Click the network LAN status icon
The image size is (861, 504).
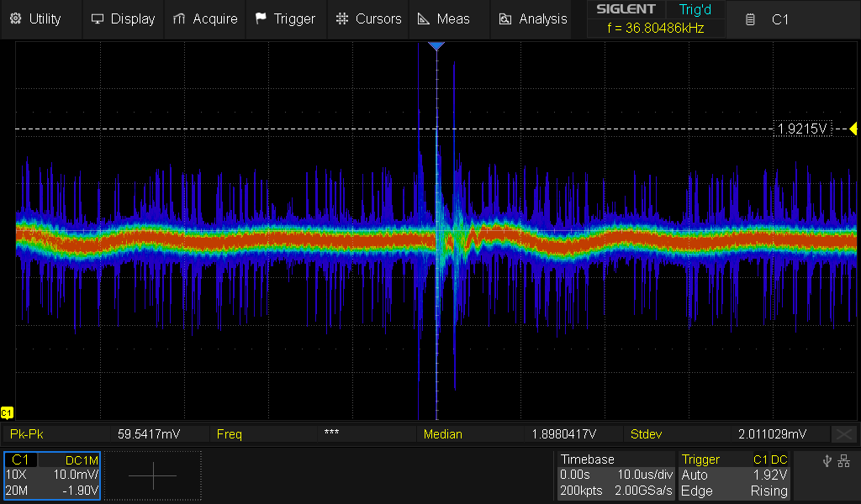pos(844,460)
